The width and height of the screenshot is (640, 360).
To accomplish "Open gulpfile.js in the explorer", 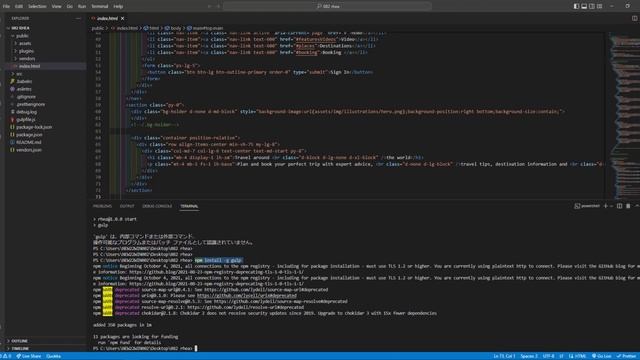I will click(x=26, y=120).
